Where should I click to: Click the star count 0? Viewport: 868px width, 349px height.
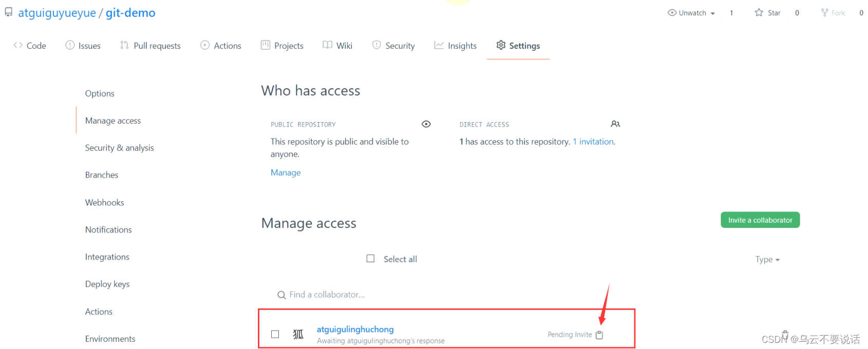pyautogui.click(x=797, y=13)
